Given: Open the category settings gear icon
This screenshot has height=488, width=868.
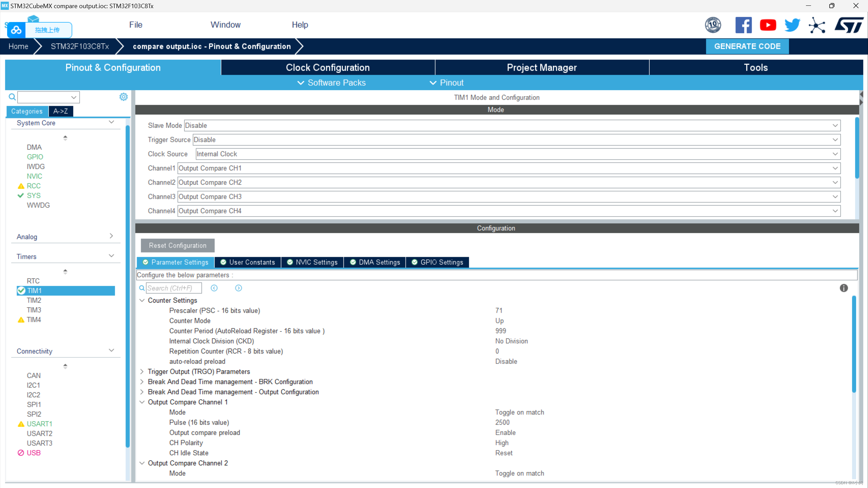Looking at the screenshot, I should click(123, 97).
